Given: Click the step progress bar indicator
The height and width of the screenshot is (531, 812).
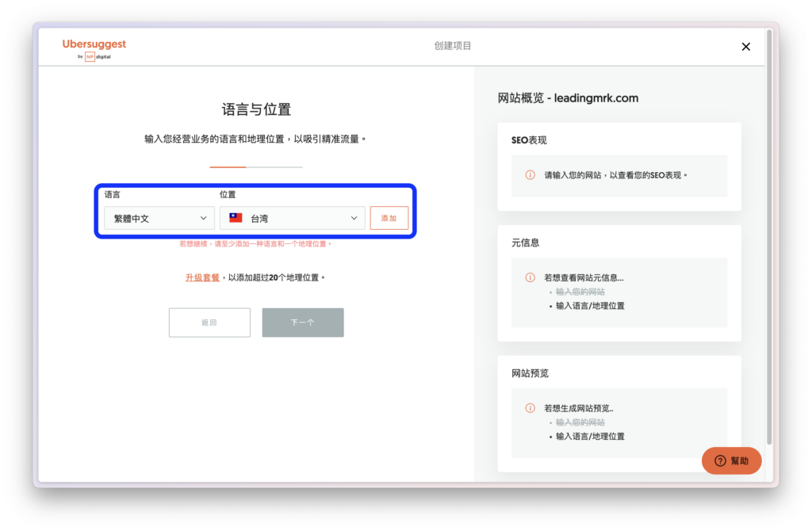Looking at the screenshot, I should click(256, 167).
